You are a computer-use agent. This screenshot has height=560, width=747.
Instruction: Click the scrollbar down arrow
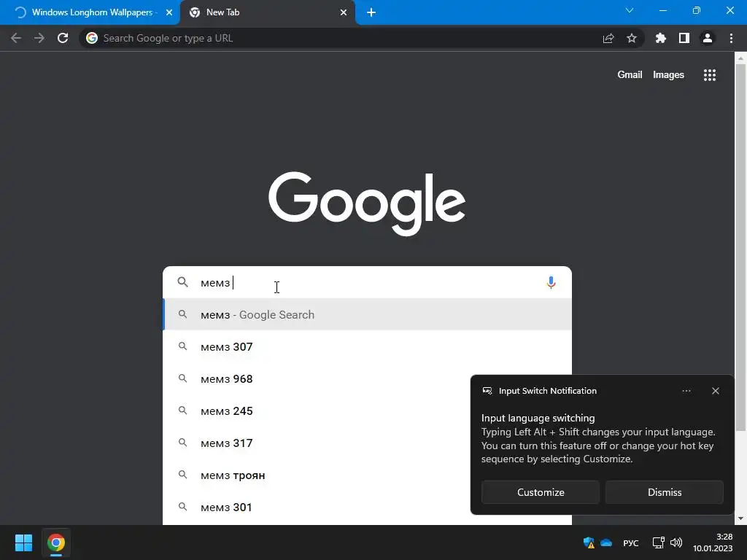coord(740,518)
